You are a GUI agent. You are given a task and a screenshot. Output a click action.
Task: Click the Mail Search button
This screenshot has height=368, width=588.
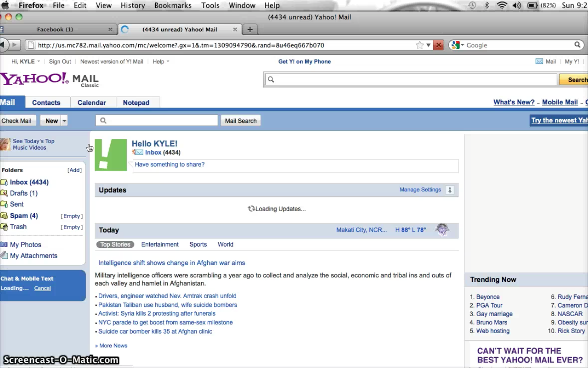click(241, 121)
